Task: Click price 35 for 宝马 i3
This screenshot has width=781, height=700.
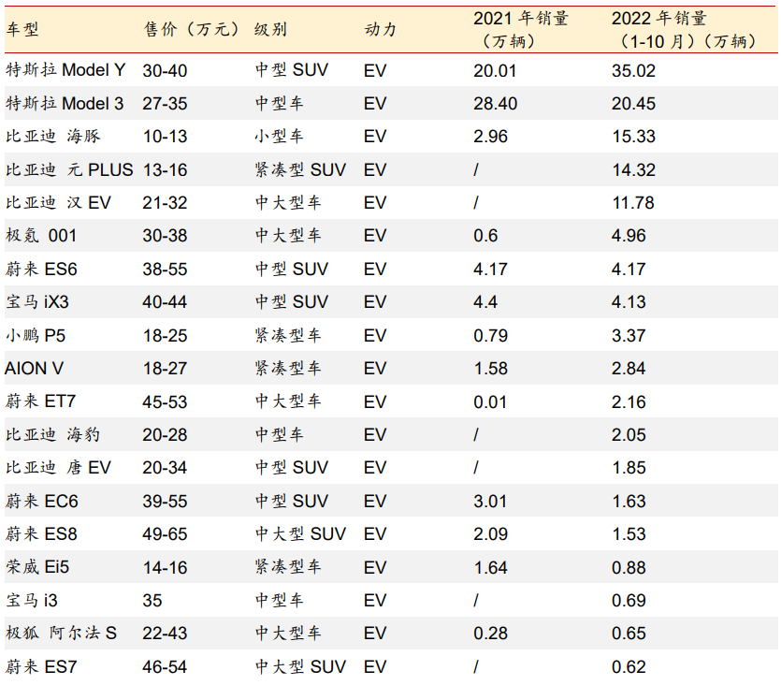Action: click(x=152, y=601)
